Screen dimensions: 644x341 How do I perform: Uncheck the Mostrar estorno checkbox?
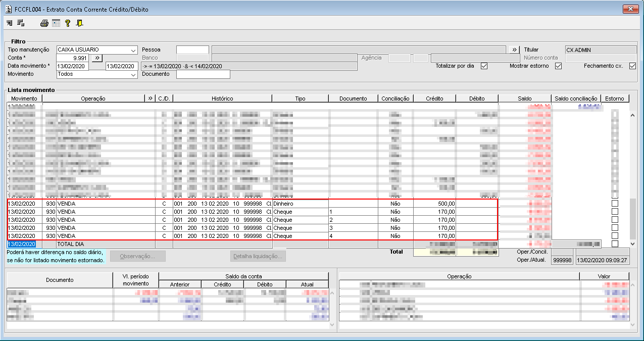point(558,66)
